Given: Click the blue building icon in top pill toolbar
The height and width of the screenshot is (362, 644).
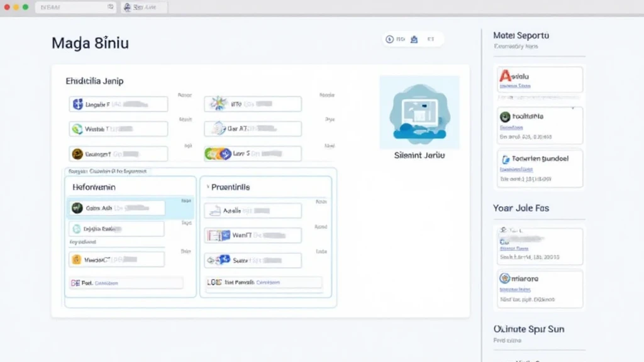Looking at the screenshot, I should point(414,40).
